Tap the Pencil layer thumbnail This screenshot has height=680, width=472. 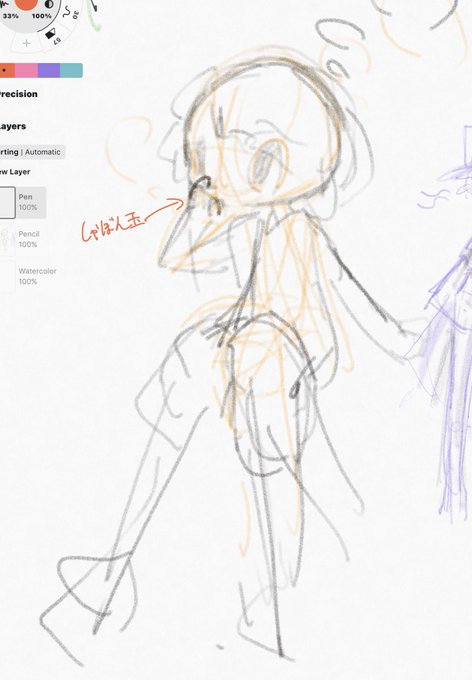[7, 239]
